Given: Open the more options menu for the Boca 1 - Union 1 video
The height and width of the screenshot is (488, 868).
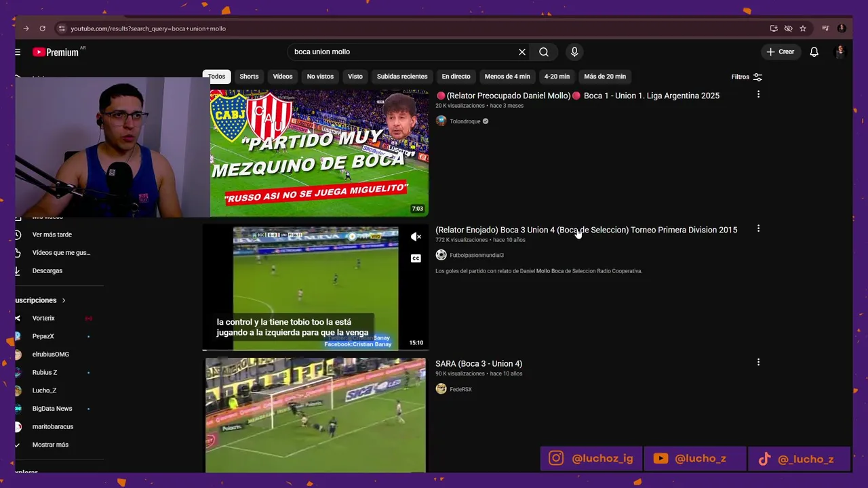Looking at the screenshot, I should [x=758, y=94].
